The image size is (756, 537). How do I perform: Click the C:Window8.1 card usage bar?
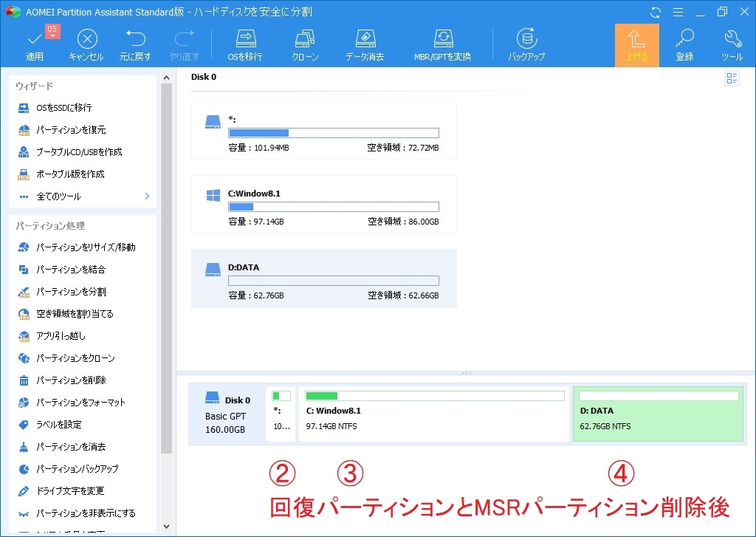pyautogui.click(x=334, y=207)
